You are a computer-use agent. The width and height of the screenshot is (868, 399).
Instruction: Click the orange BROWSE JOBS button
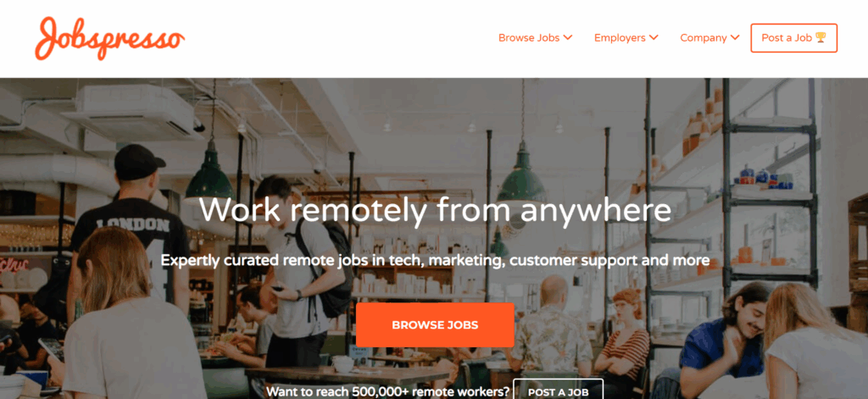(x=435, y=324)
